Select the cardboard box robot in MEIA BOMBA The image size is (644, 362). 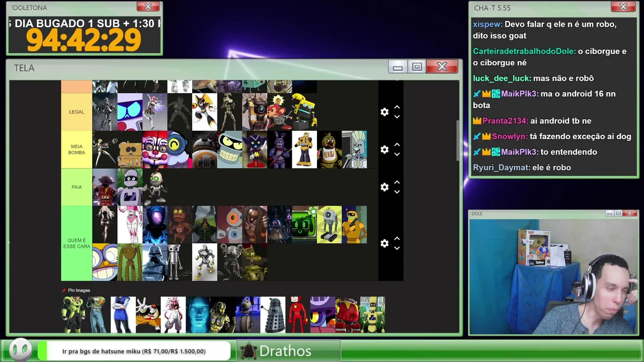click(x=130, y=149)
